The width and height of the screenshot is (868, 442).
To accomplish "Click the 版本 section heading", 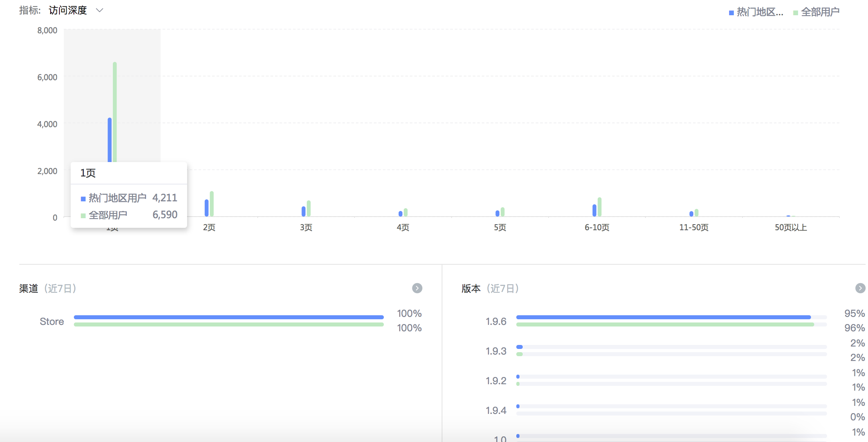I will [471, 288].
